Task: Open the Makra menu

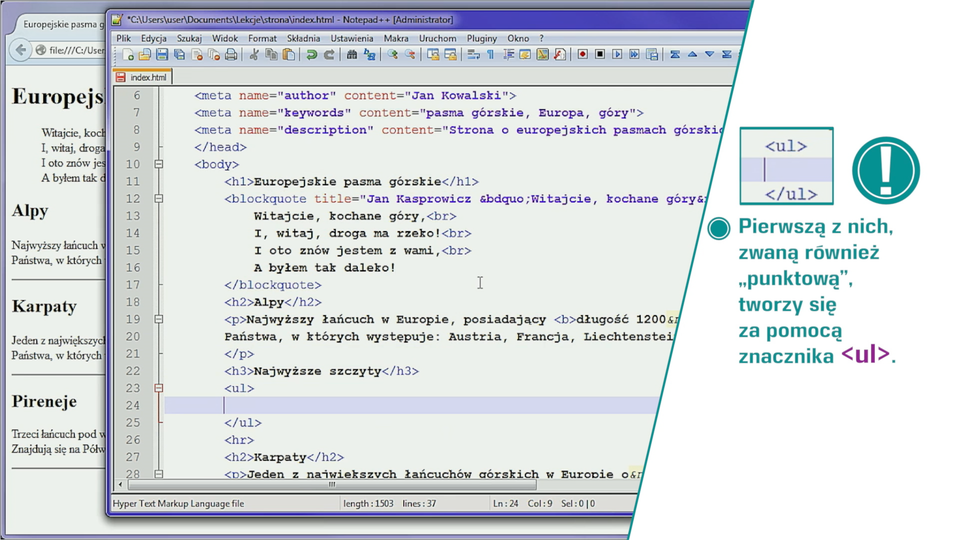Action: click(x=396, y=38)
